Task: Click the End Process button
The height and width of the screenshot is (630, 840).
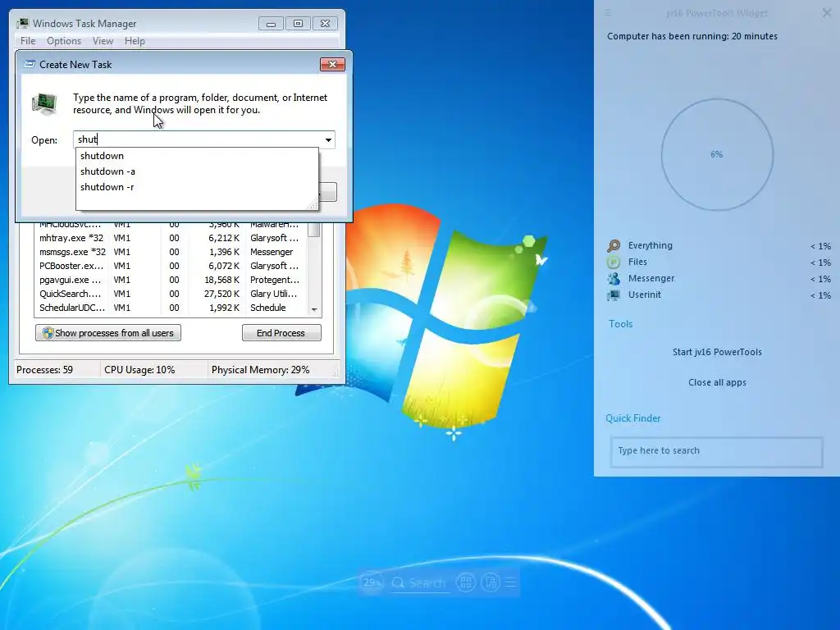Action: coord(281,333)
